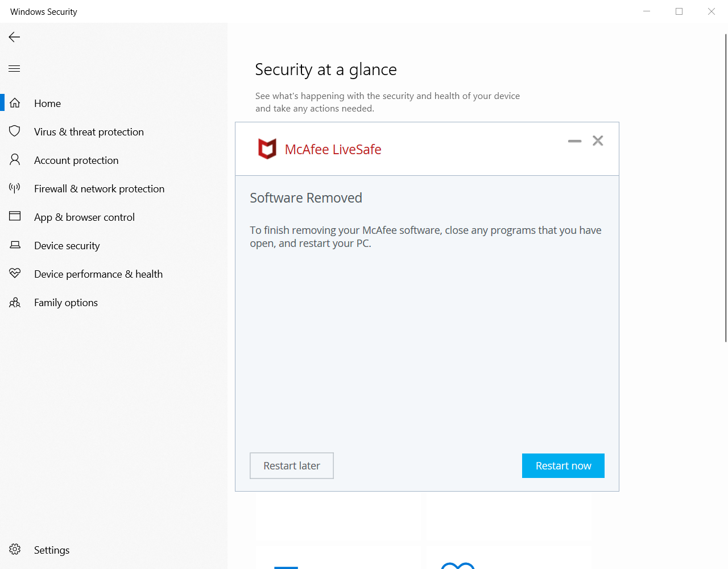Maximize the Windows Security window

tap(679, 11)
